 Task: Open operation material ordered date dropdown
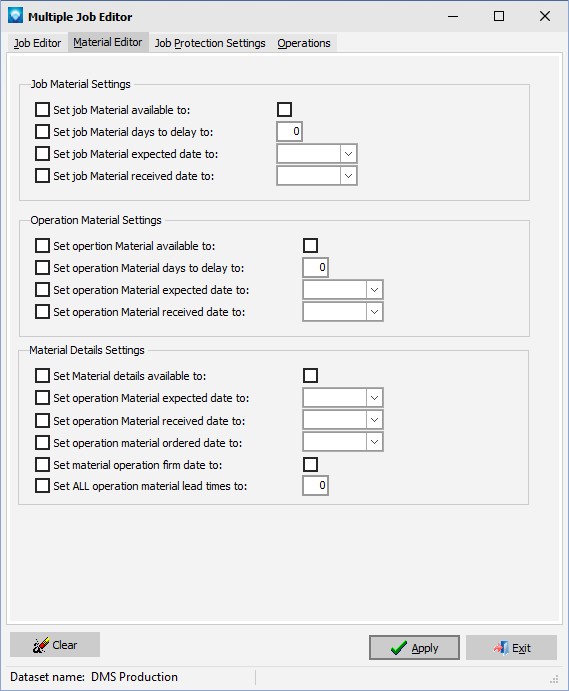tap(374, 442)
